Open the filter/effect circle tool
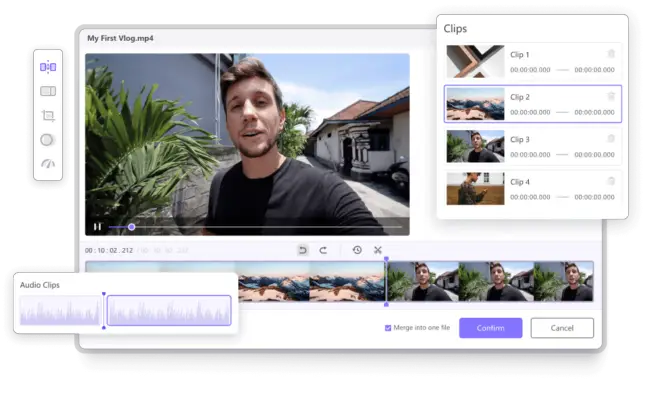The width and height of the screenshot is (650, 398). pos(48,140)
